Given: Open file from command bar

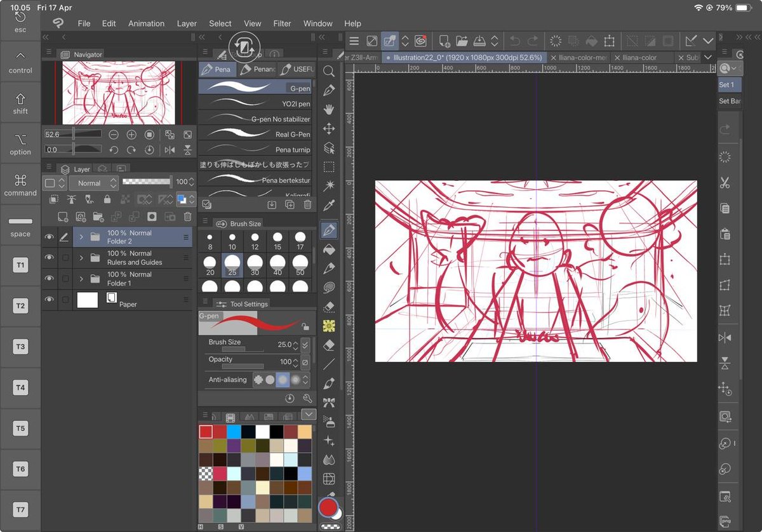Looking at the screenshot, I should coord(462,41).
